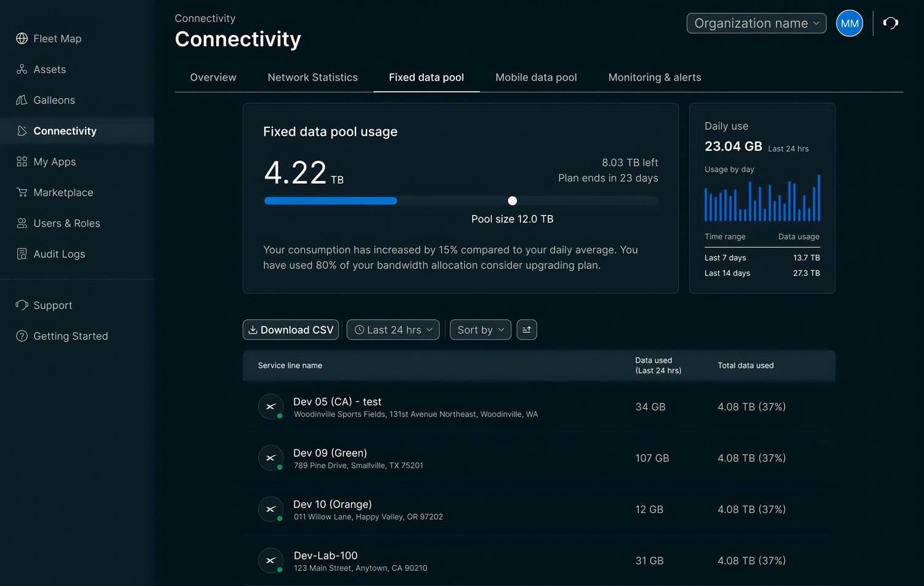Click the 31 GB data used value

click(649, 561)
